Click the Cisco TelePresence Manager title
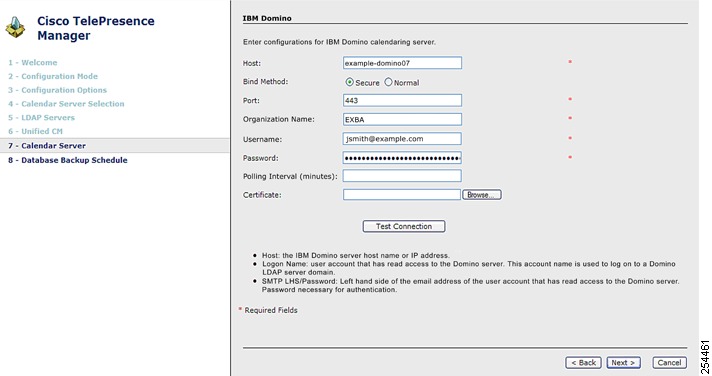 pos(96,28)
